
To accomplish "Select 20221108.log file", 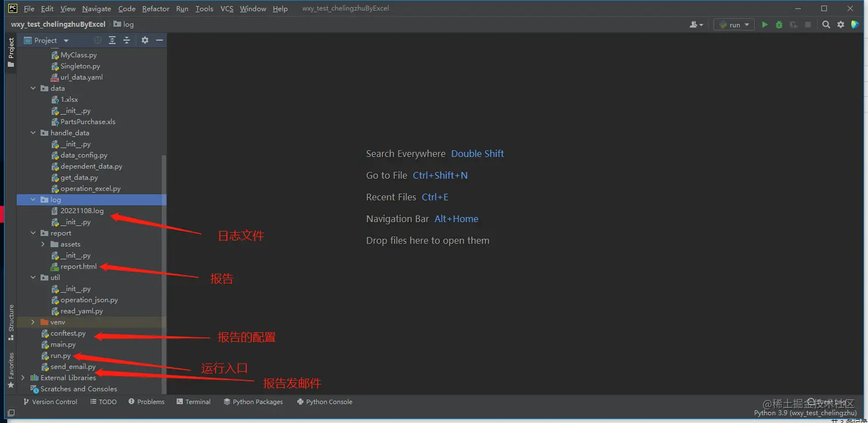I will coord(82,211).
